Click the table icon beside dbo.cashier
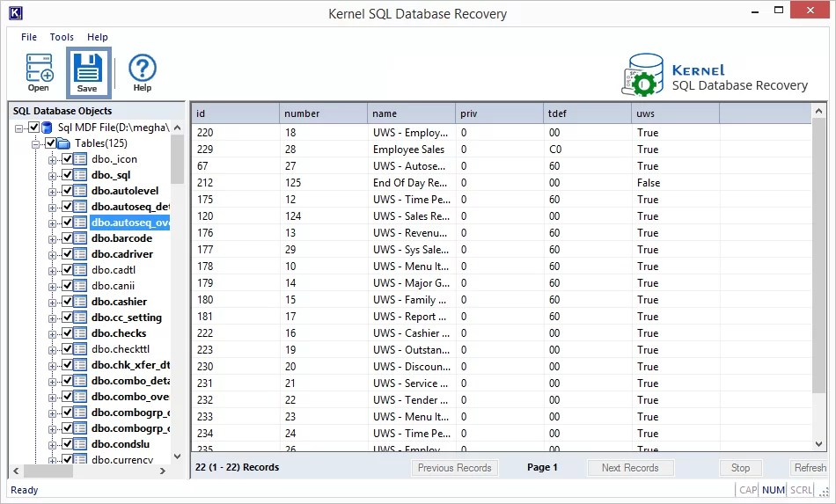 (x=80, y=302)
